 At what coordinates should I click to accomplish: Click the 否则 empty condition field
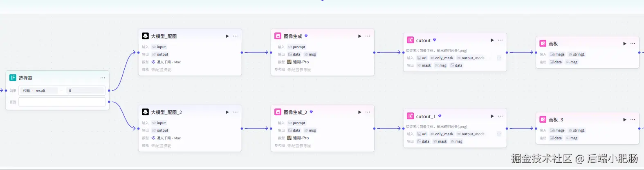tap(62, 102)
